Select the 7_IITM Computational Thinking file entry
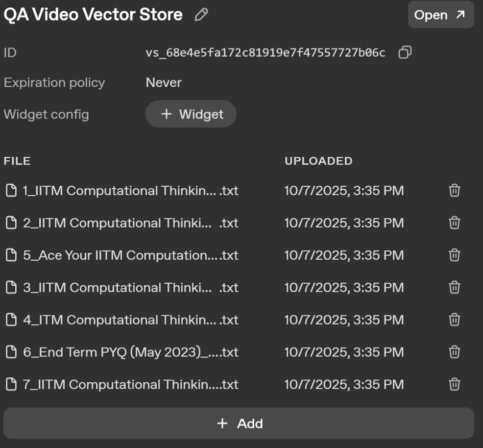Image resolution: width=483 pixels, height=448 pixels. pos(122,385)
